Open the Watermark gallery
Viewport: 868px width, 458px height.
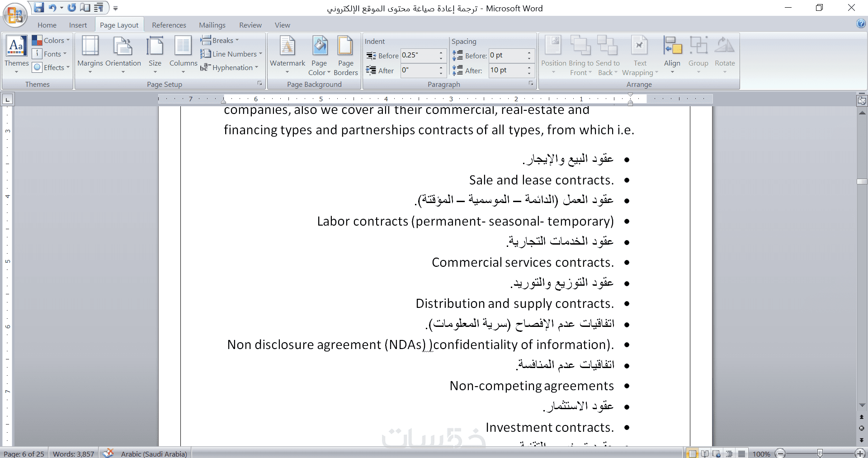coord(288,55)
